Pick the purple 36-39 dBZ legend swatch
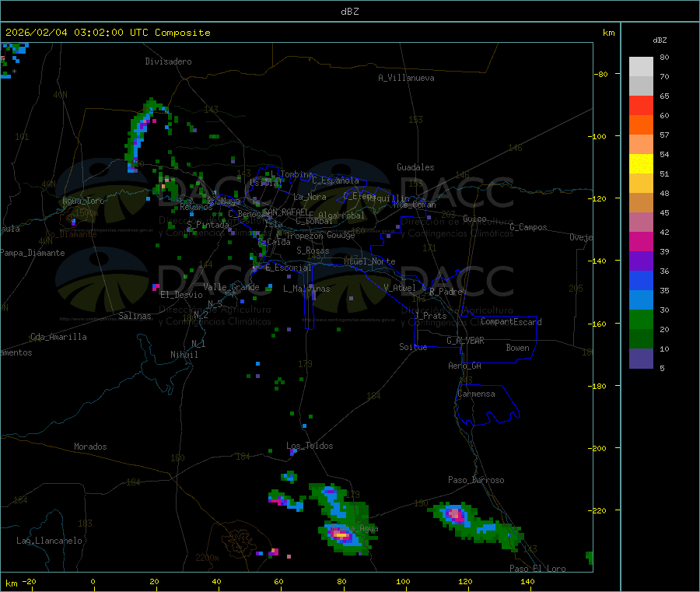 pos(641,261)
